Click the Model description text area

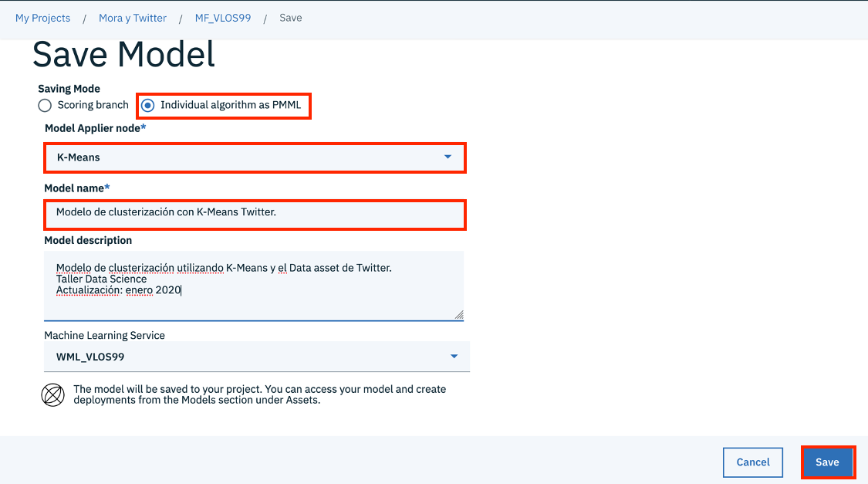pos(254,286)
